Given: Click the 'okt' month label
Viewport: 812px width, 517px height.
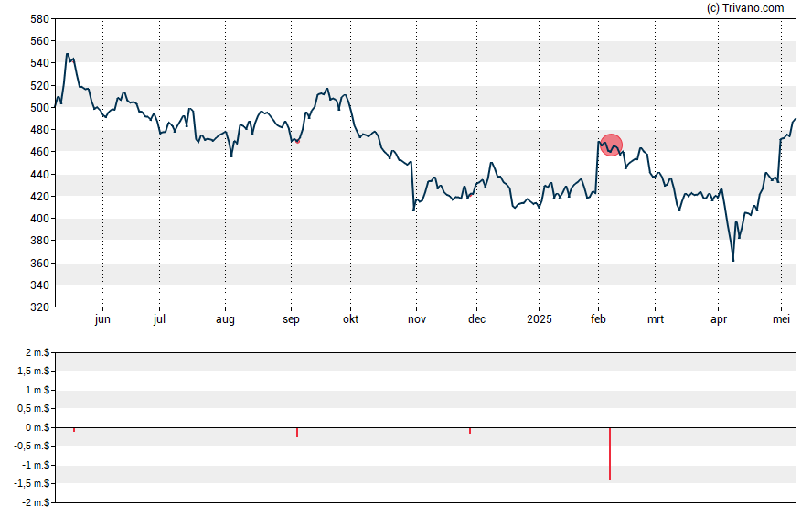Looking at the screenshot, I should point(350,319).
